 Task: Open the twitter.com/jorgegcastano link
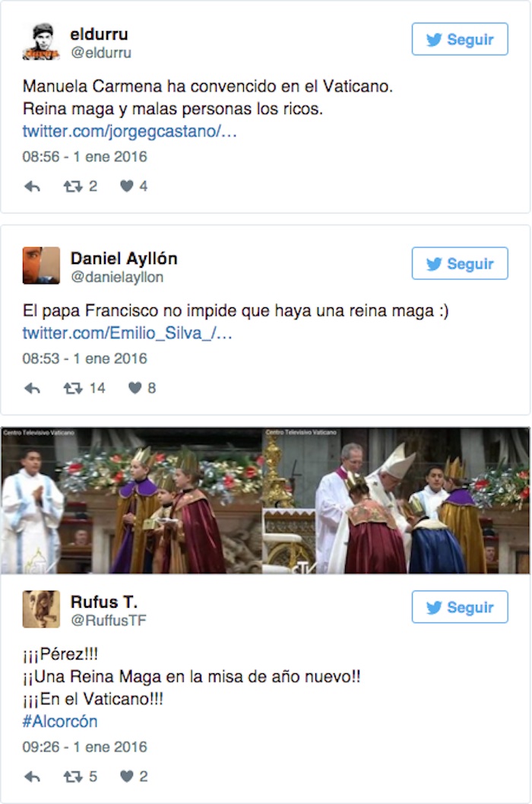[129, 132]
